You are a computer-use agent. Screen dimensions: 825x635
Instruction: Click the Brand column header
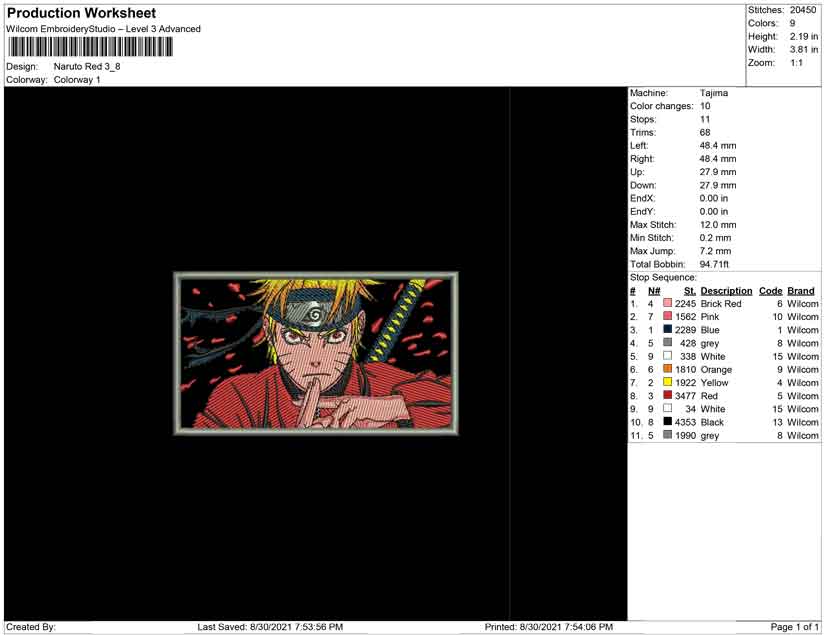pyautogui.click(x=801, y=290)
